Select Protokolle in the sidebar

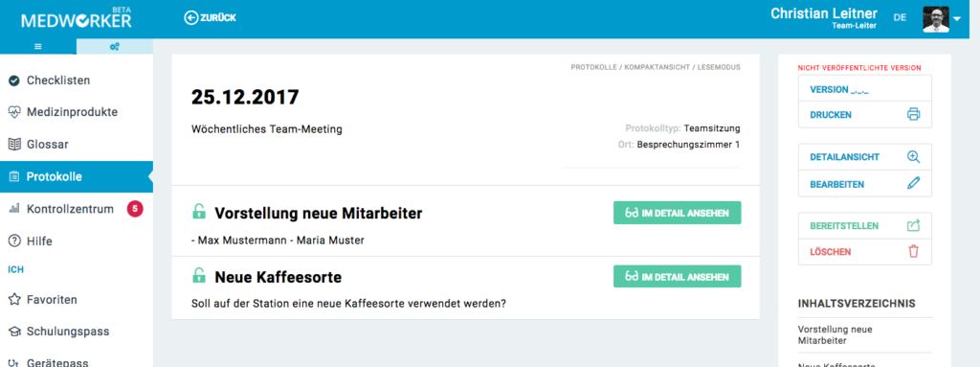[77, 176]
